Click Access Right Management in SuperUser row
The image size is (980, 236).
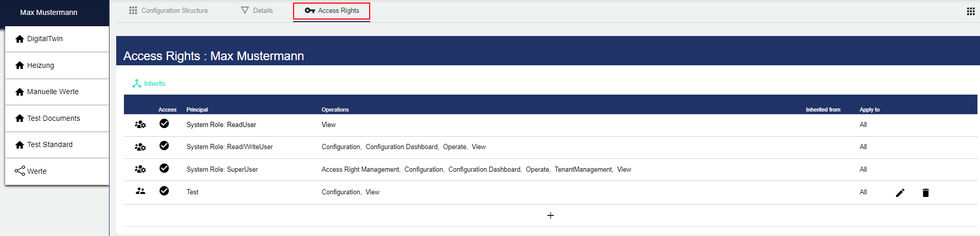[360, 170]
